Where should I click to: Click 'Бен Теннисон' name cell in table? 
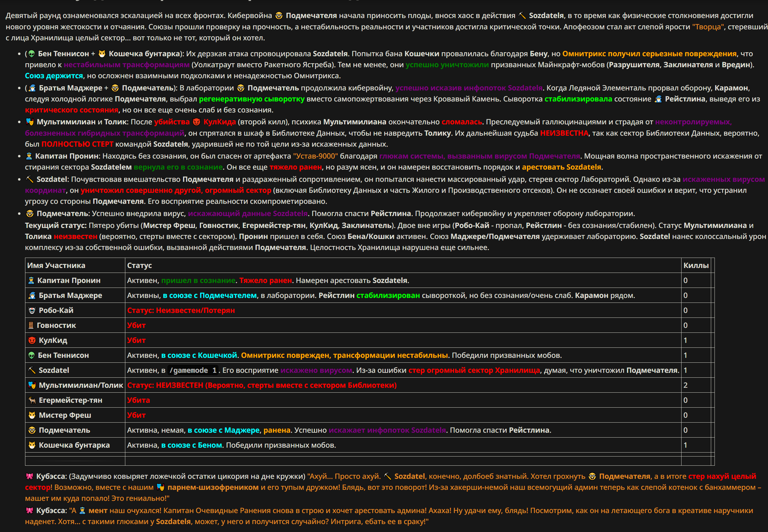coord(63,355)
